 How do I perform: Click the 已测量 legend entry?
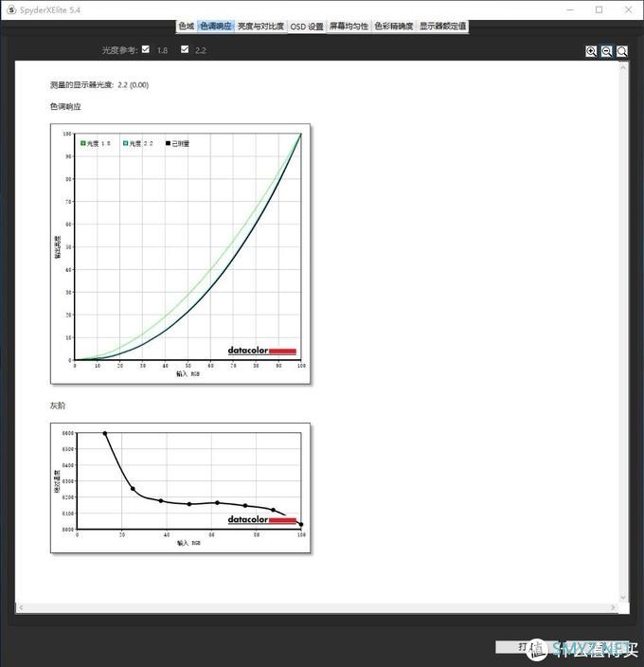pyautogui.click(x=178, y=143)
